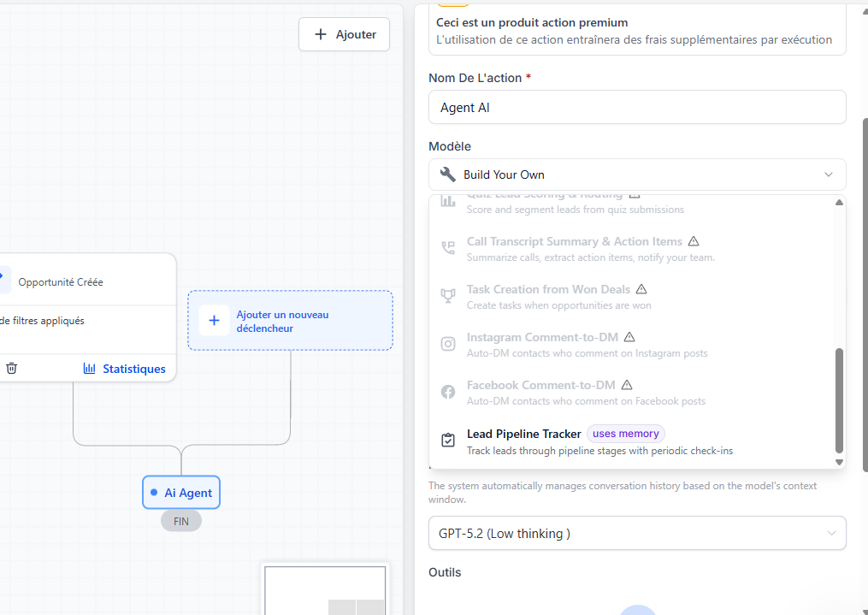Click the trophy icon for Task Creation
Image resolution: width=868 pixels, height=615 pixels.
tap(448, 296)
